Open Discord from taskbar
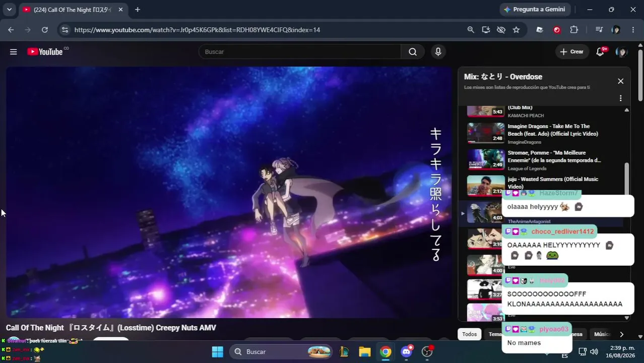644x363 pixels. [407, 351]
